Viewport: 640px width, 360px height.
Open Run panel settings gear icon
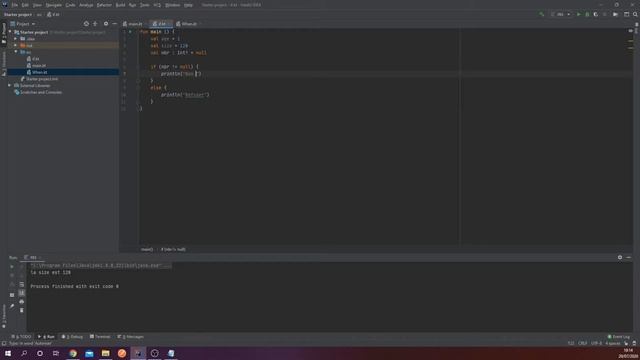point(620,258)
